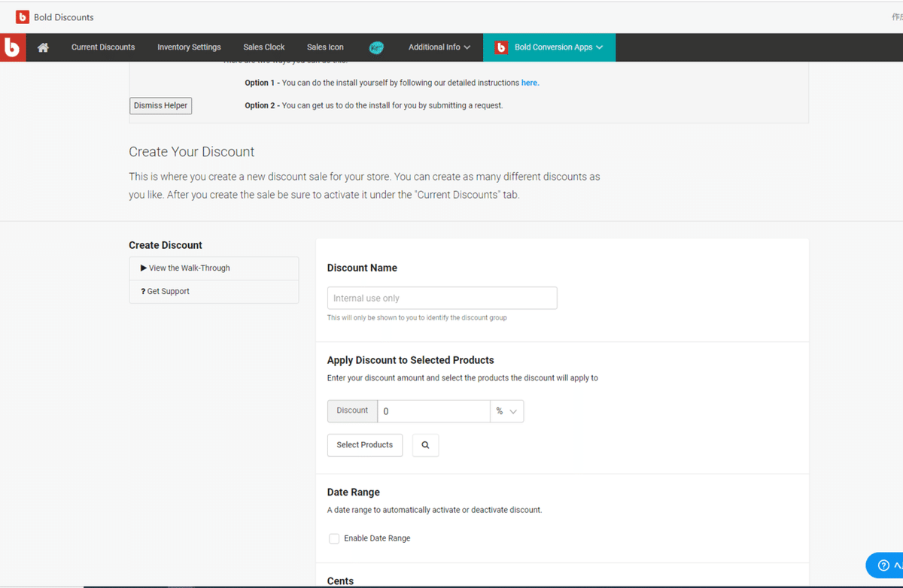Switch to Sales Icon tab

(325, 47)
